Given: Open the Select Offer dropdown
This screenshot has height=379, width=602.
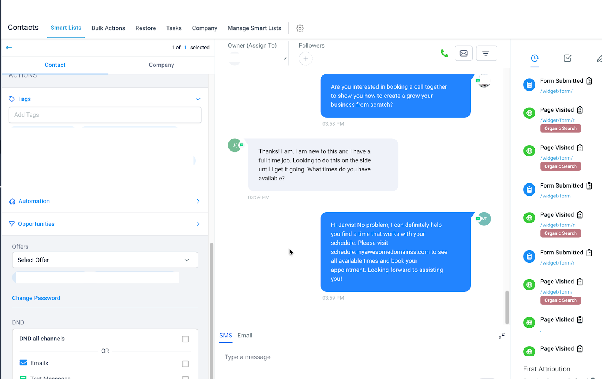Looking at the screenshot, I should click(105, 260).
